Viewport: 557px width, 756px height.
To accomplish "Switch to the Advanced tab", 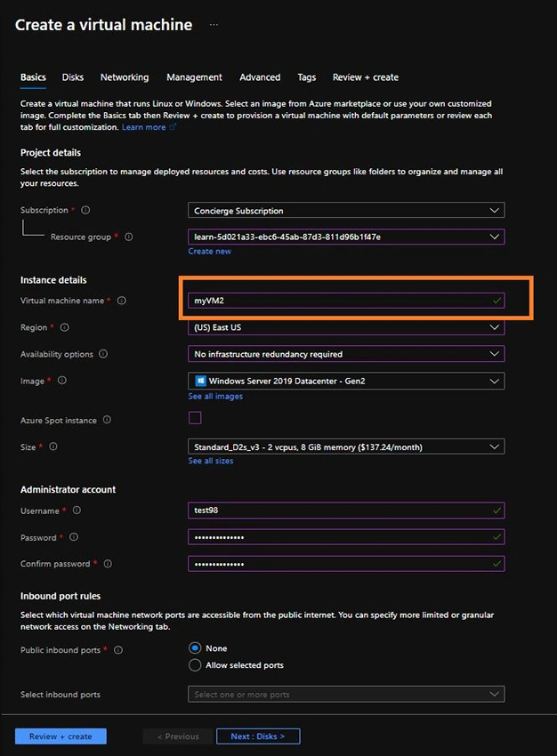I will tap(260, 77).
